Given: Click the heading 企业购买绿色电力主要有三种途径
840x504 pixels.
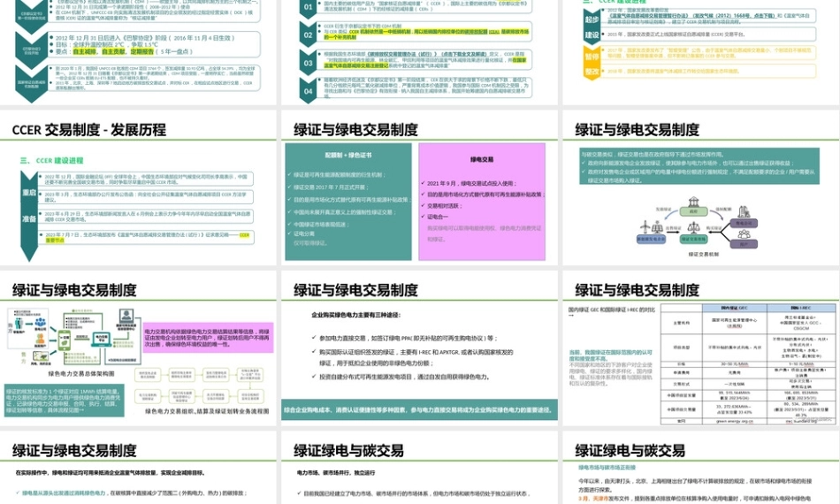Looking at the screenshot, I should click(x=356, y=315).
